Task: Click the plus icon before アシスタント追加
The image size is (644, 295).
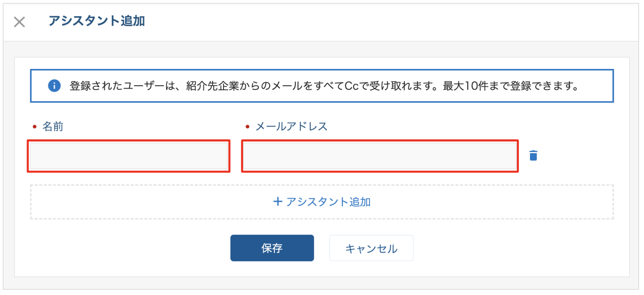Action: coord(278,202)
